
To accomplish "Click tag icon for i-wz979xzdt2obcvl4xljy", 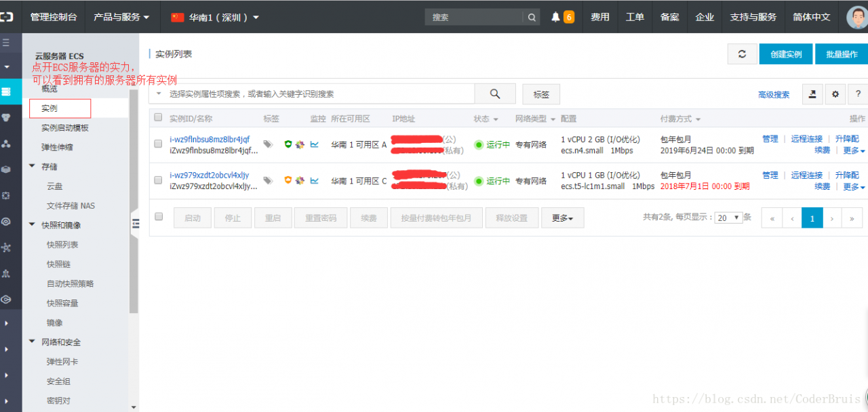I will pyautogui.click(x=268, y=180).
